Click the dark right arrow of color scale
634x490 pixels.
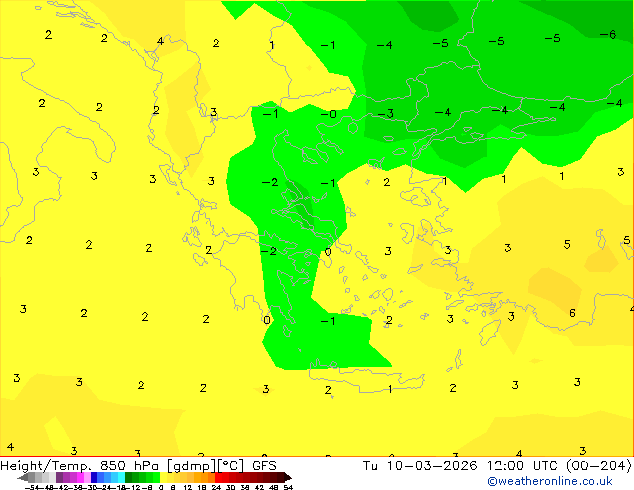(x=288, y=477)
